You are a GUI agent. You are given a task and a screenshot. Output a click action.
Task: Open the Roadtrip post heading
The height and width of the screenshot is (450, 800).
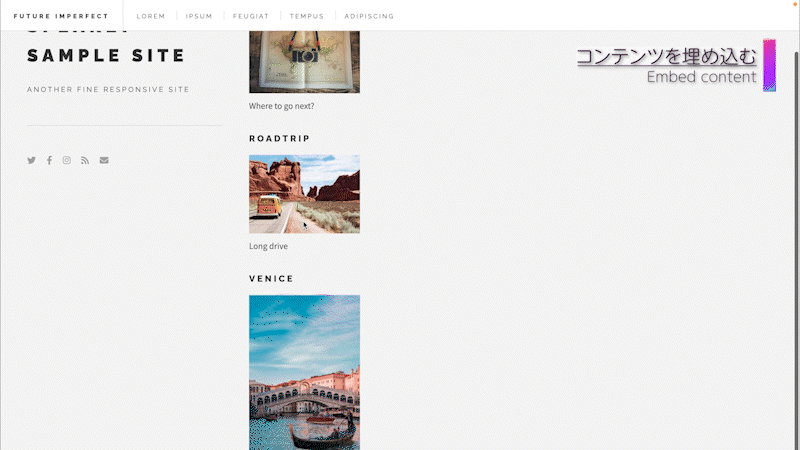click(280, 138)
